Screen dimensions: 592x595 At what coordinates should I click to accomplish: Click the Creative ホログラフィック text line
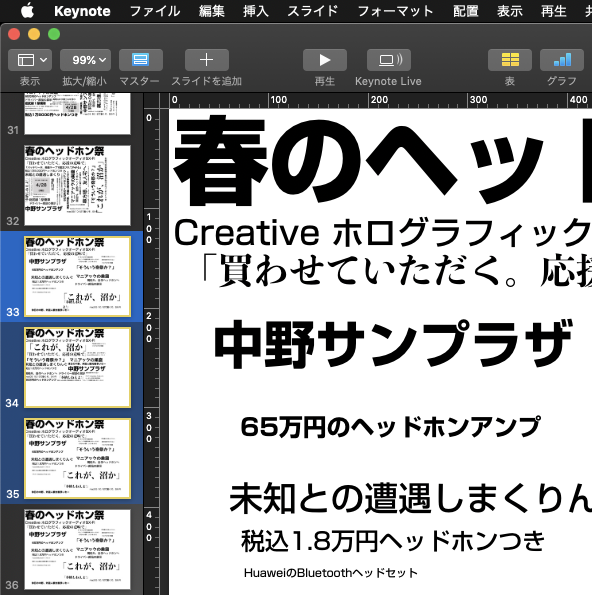point(383,232)
